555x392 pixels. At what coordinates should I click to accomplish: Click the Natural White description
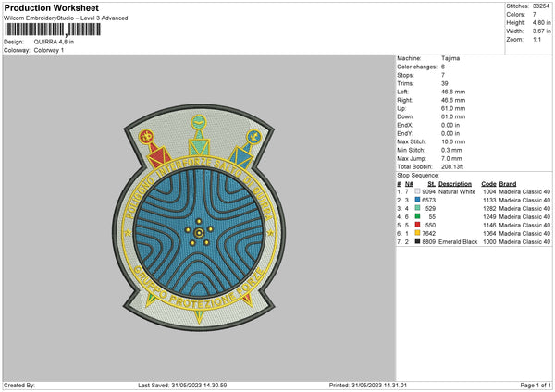[457, 191]
